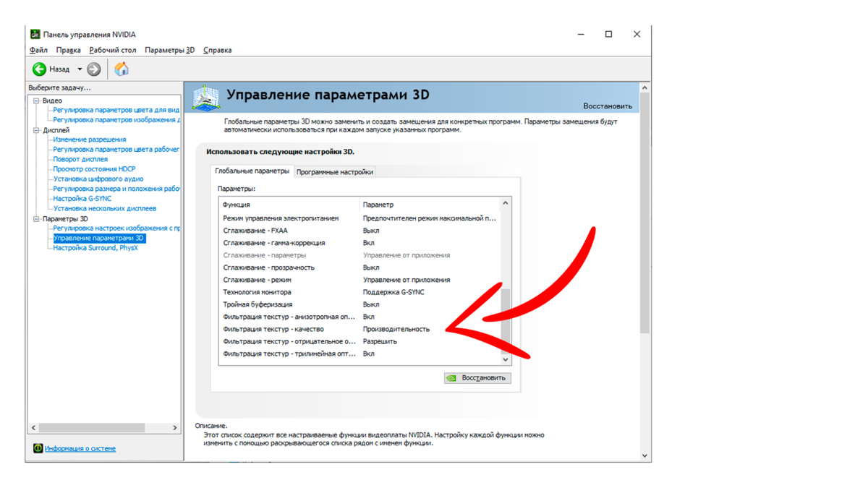Click the Производительность value

point(396,329)
